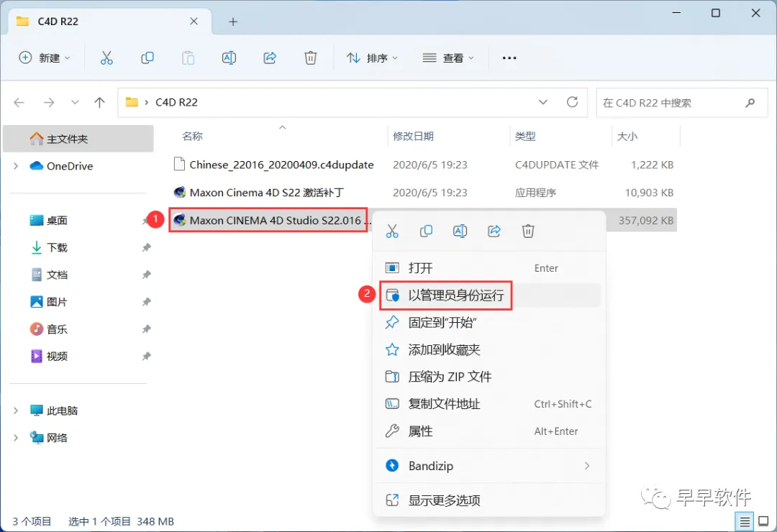
Task: Click the Share icon in the toolbar
Action: (270, 58)
